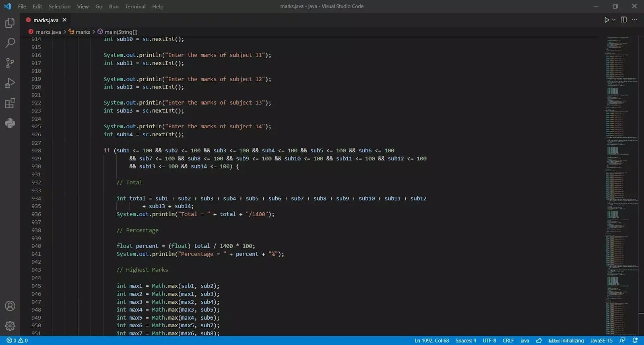The width and height of the screenshot is (644, 345).
Task: Open the Run and Debug view
Action: tap(10, 83)
